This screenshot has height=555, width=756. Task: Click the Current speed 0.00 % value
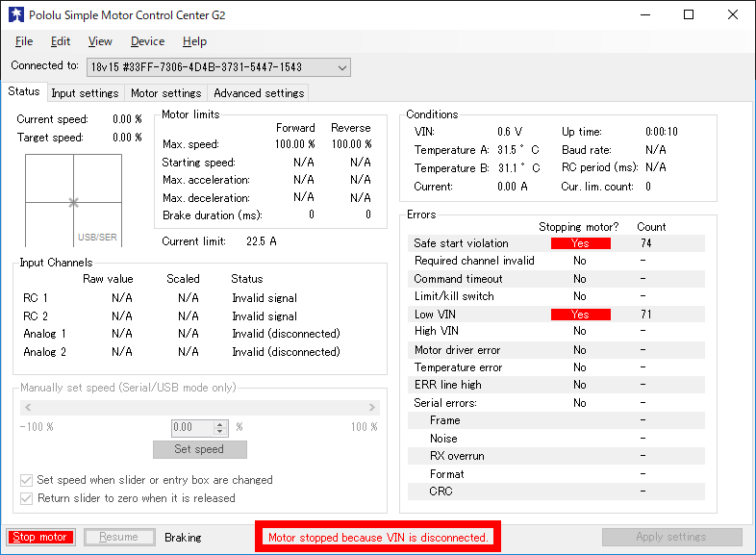[127, 119]
